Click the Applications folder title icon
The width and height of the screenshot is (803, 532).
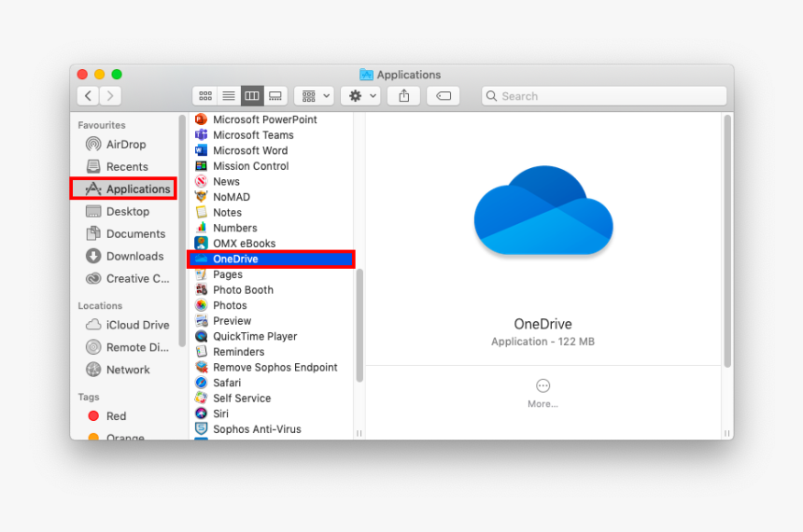point(366,75)
